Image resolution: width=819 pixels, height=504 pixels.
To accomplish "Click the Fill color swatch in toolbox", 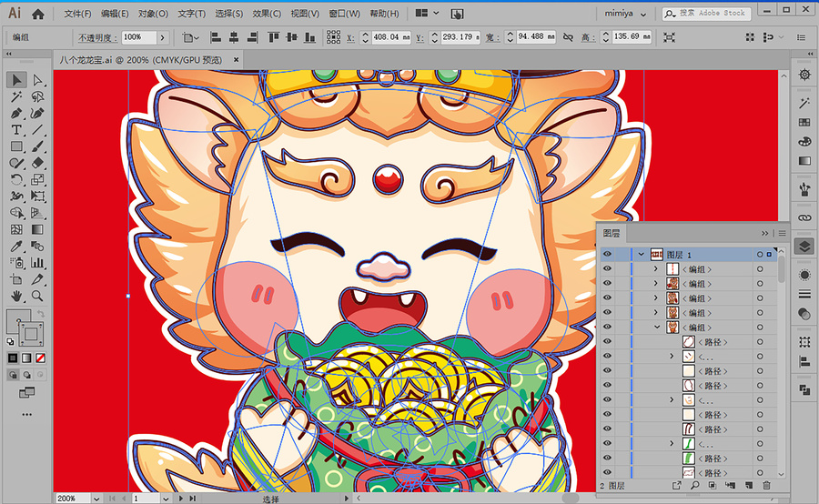I will tap(18, 320).
